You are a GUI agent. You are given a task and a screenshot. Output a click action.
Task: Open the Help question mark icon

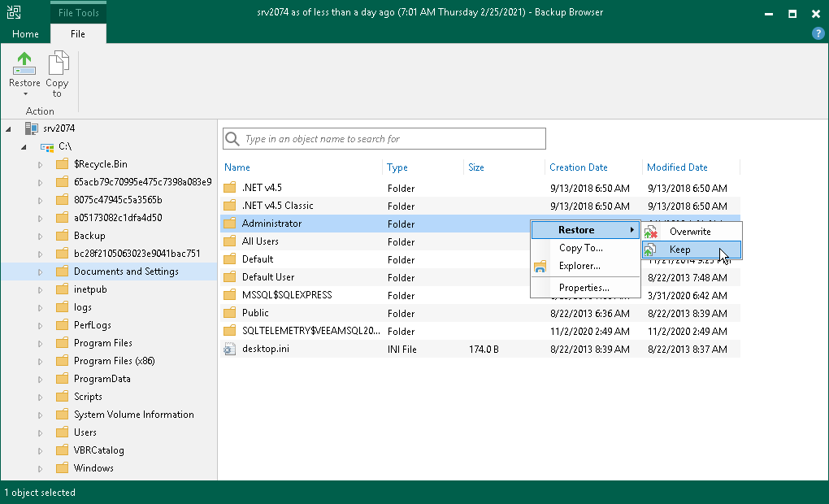pyautogui.click(x=818, y=33)
